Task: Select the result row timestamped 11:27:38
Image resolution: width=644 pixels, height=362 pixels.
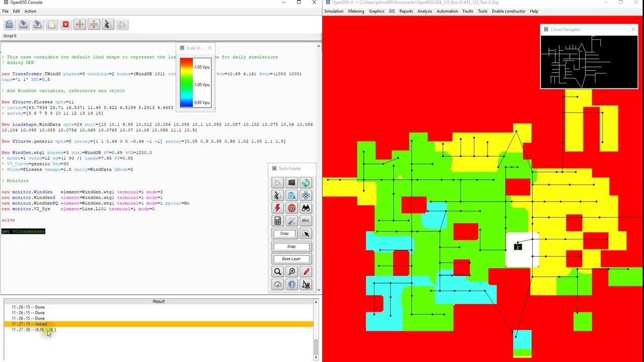Action: pos(158,330)
